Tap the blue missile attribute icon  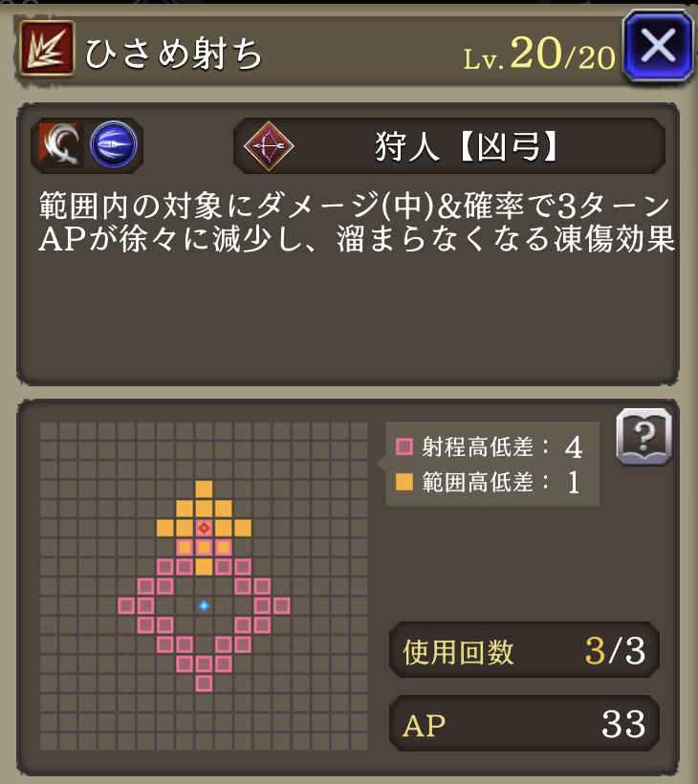(x=114, y=144)
